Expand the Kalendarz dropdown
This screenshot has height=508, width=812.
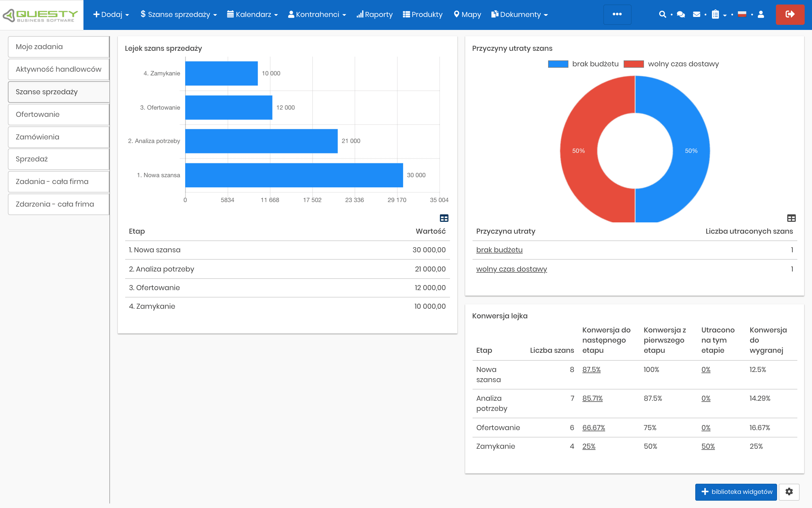[x=252, y=14]
